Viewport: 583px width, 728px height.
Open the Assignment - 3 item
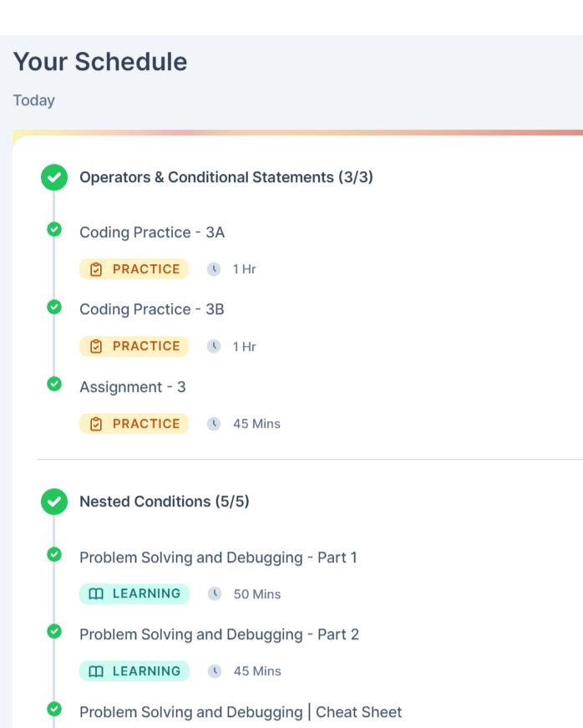click(x=133, y=387)
